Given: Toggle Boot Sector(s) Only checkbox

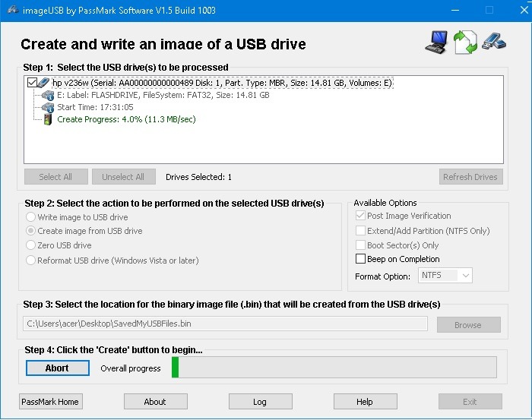Looking at the screenshot, I should click(360, 245).
